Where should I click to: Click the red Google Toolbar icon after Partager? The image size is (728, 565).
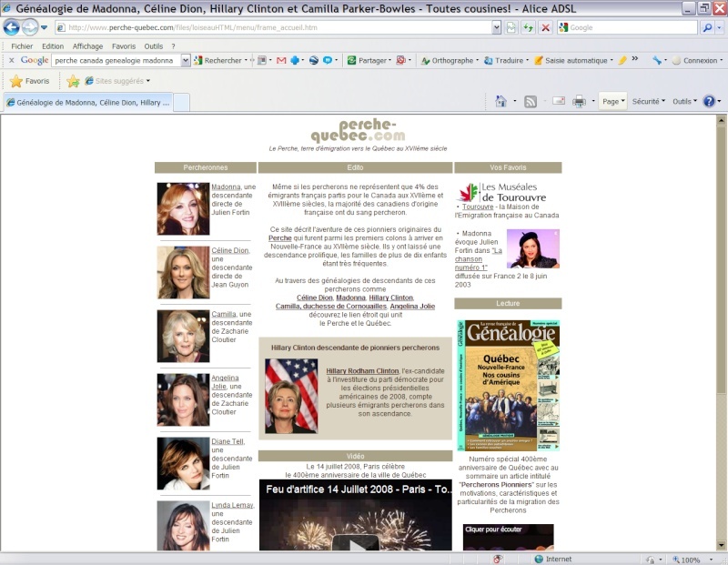[x=400, y=60]
